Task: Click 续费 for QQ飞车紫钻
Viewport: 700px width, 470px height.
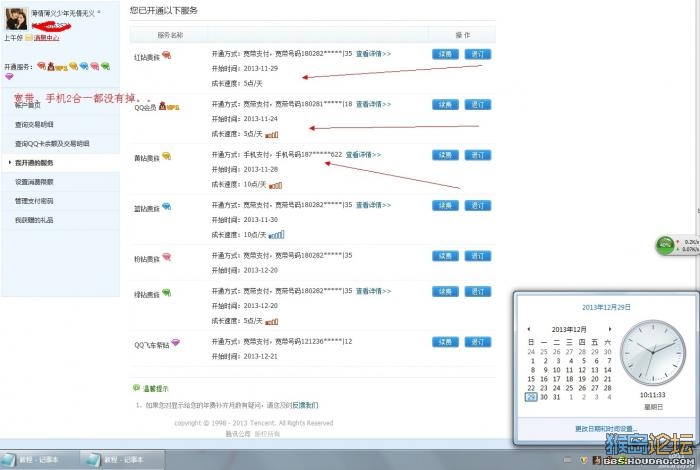Action: click(445, 342)
